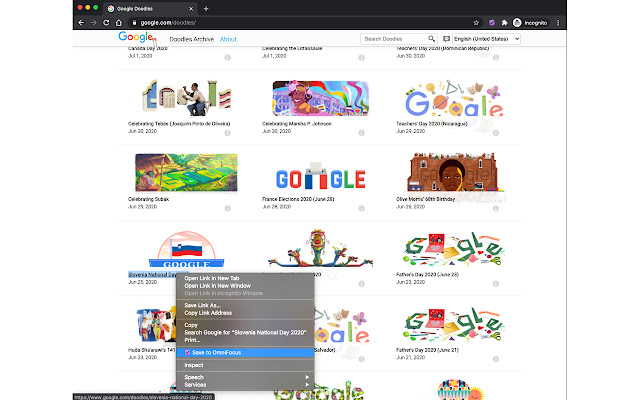Screen dimensions: 640x400
Task: Switch to the Google Doodles tab
Action: tap(151, 9)
